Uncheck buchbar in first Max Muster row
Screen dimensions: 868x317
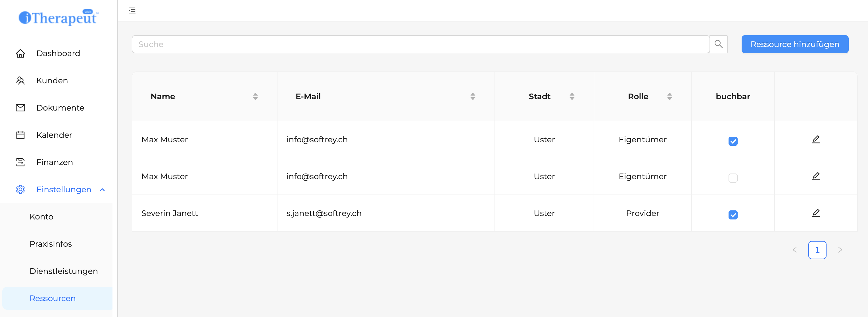(733, 141)
